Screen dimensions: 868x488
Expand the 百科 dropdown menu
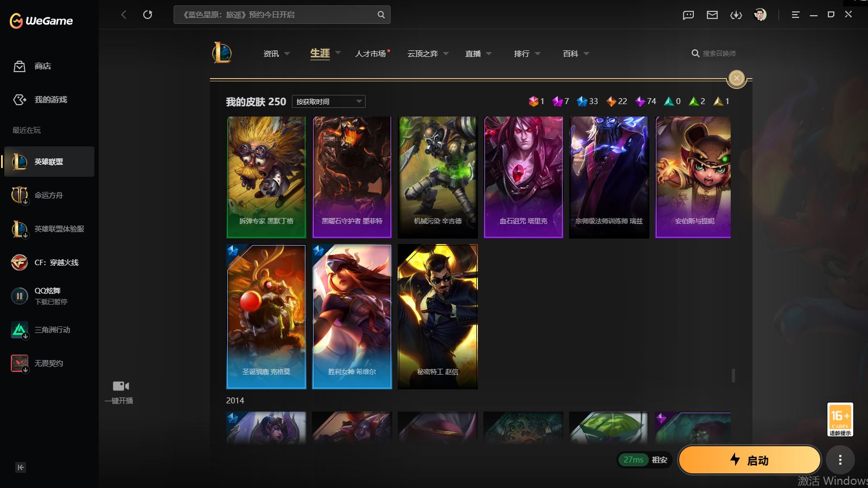click(586, 54)
